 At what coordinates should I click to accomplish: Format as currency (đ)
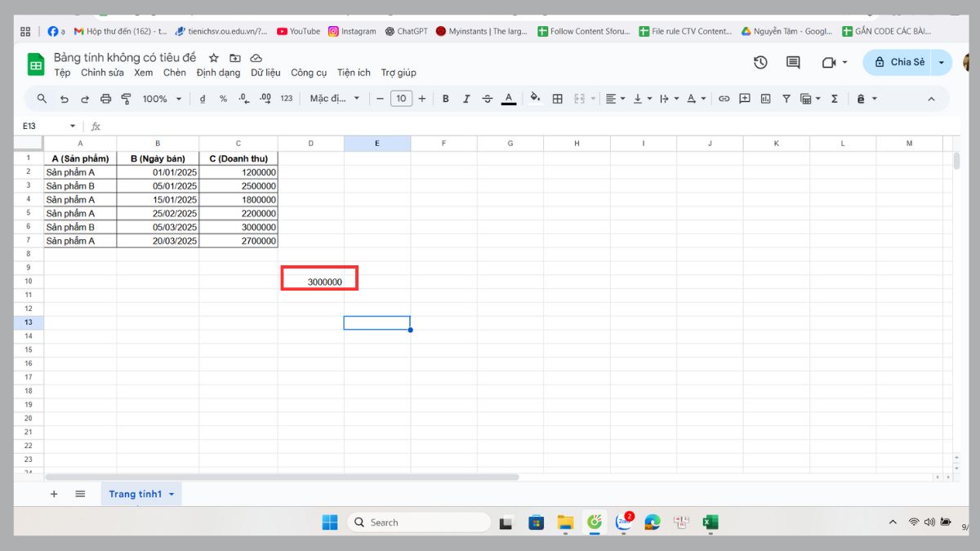203,99
